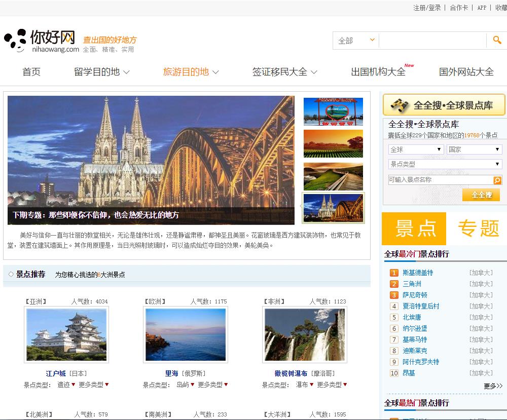
Task: Expand the 旅游目的地 menu chevron
Action: pyautogui.click(x=215, y=72)
